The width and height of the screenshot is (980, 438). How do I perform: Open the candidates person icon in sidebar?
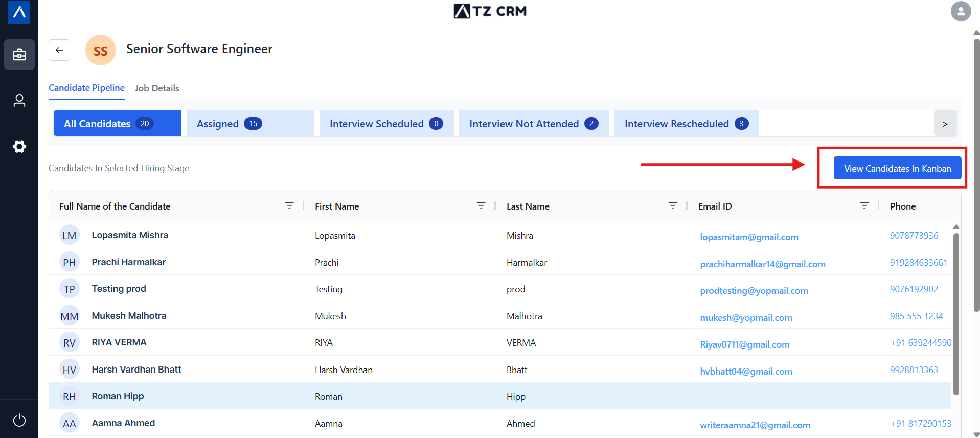point(19,101)
